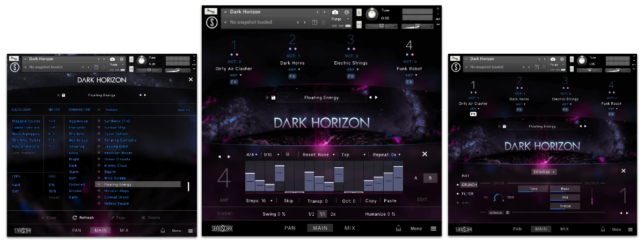Toggle the highlighted FX under Dirty Air Clasher in the right window

coord(473,114)
